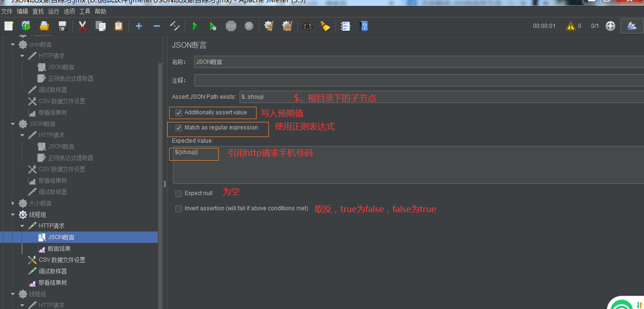Open Help with blue question-mark icon
Screen dimensions: 644x309
(x=364, y=26)
